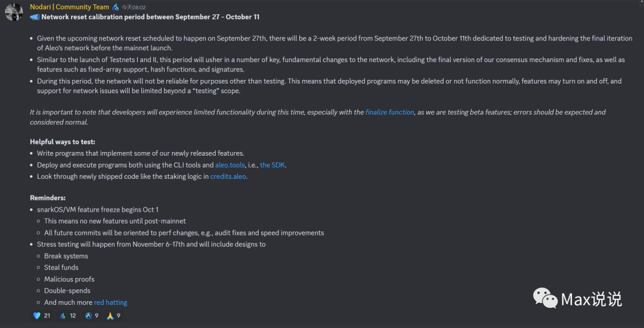Click the message timestamp 08:02
The image size is (644, 328).
[134, 7]
